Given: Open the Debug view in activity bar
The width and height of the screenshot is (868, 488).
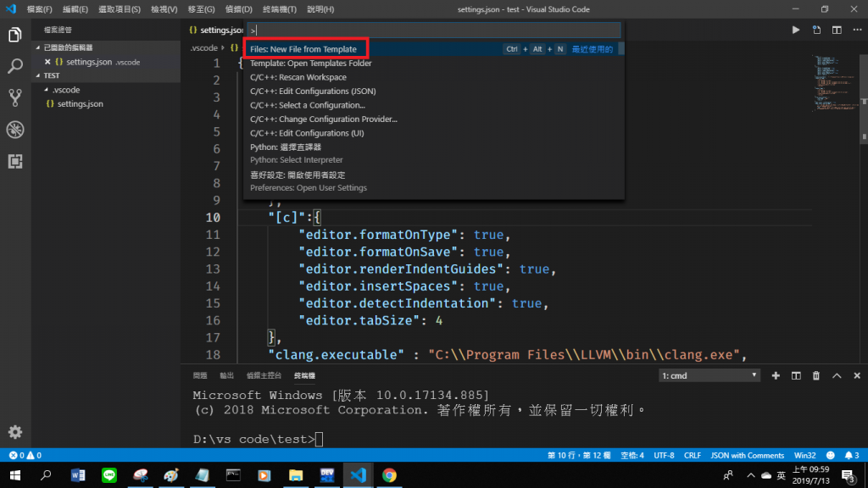Looking at the screenshot, I should coord(15,130).
